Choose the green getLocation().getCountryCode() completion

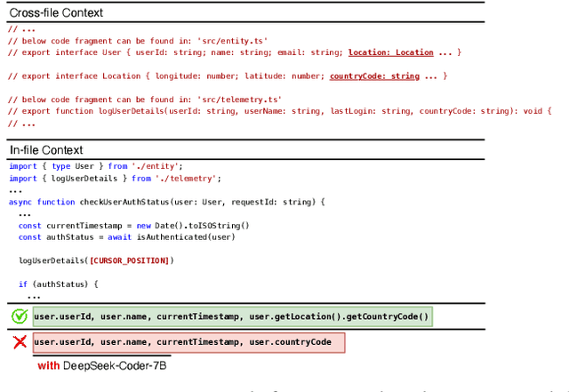(232, 316)
